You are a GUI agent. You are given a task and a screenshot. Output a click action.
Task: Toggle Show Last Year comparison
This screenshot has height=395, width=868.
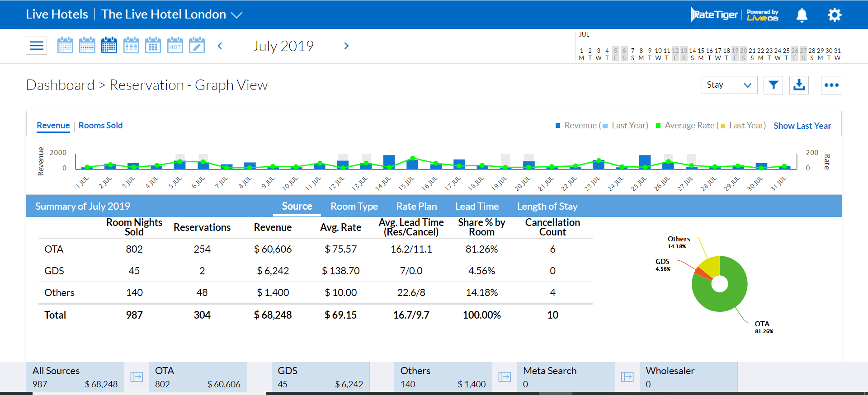pyautogui.click(x=802, y=126)
